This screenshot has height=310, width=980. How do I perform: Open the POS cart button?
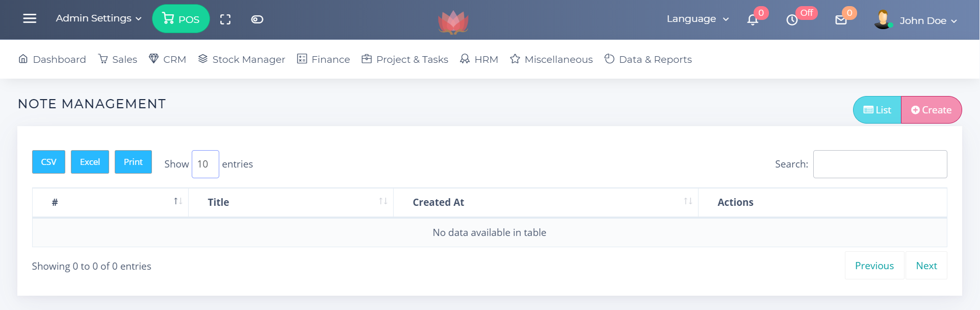(181, 19)
